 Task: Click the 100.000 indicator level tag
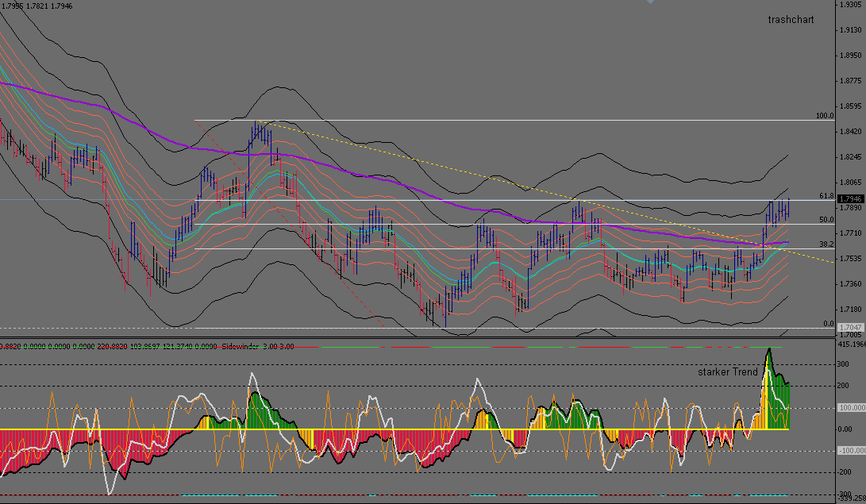click(850, 407)
